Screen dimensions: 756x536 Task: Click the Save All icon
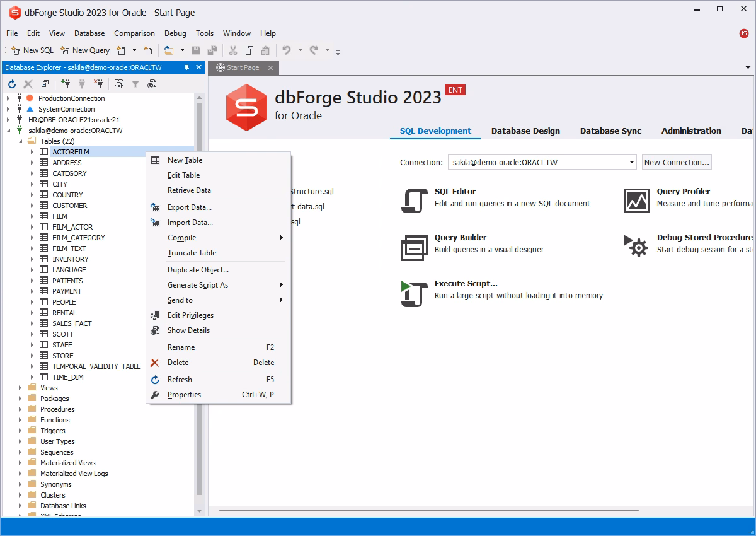pyautogui.click(x=212, y=50)
